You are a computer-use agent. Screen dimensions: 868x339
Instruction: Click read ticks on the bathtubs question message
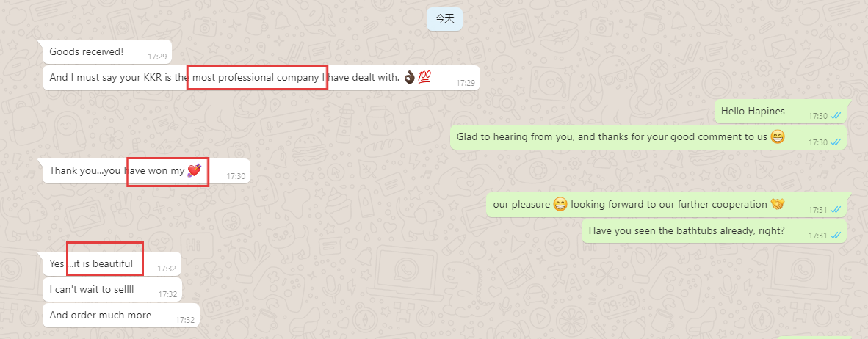click(x=836, y=236)
